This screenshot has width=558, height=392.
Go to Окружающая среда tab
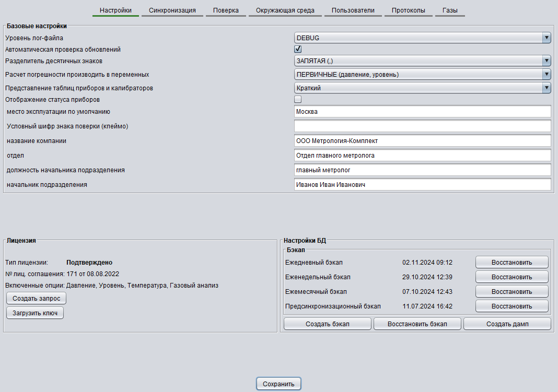pos(285,10)
